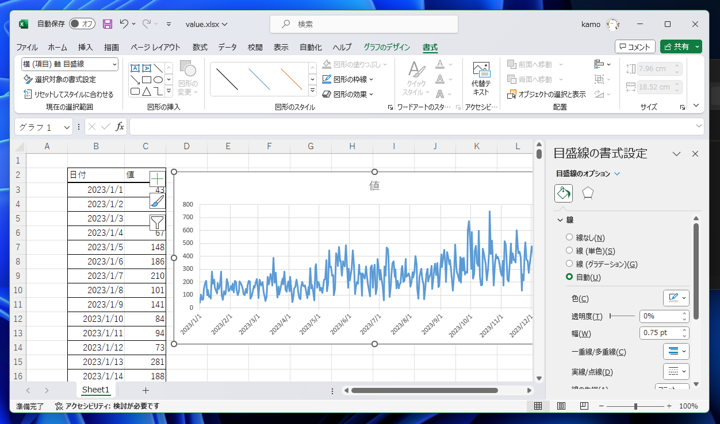Open the グラフのデザイン ribbon tab
This screenshot has height=424, width=720.
[x=386, y=47]
